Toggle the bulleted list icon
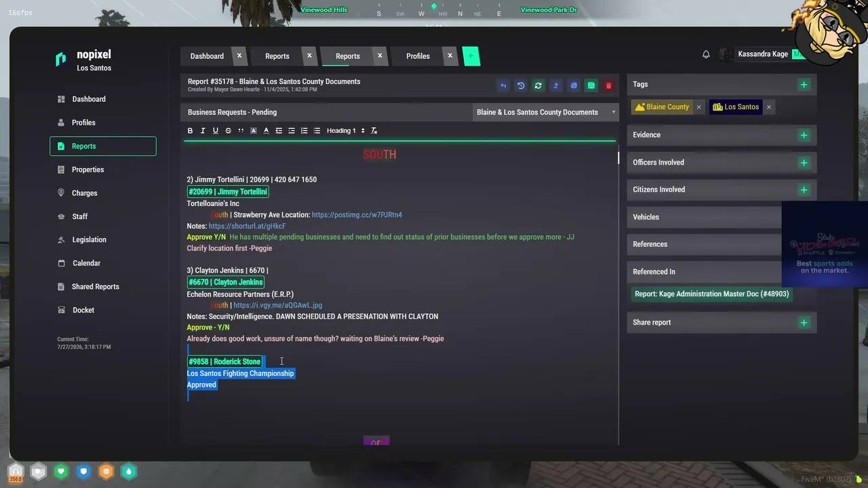 317,131
